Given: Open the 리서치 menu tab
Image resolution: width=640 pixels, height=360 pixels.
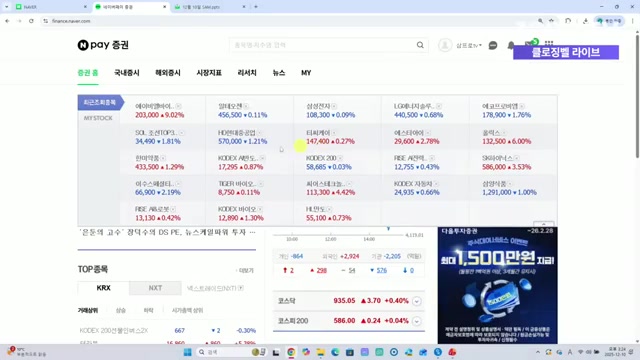Looking at the screenshot, I should [247, 73].
